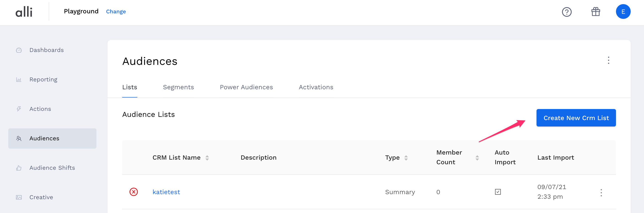The width and height of the screenshot is (644, 213).
Task: Open the Audience Shifts thumbs-up icon
Action: click(x=19, y=168)
